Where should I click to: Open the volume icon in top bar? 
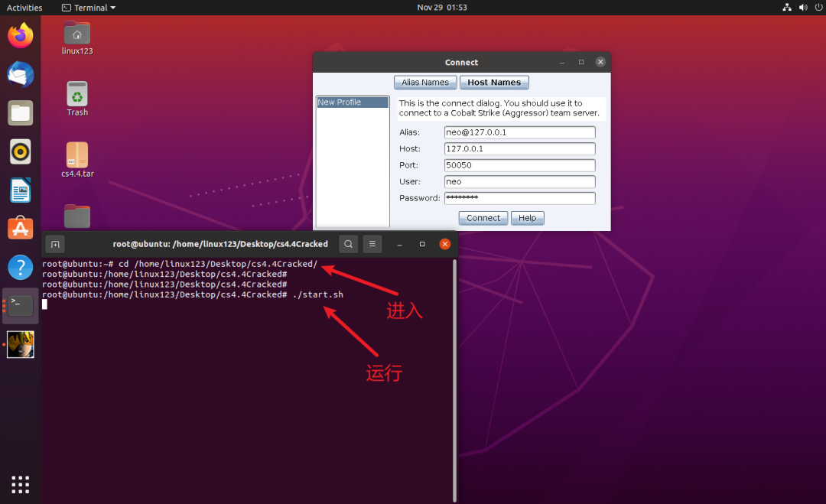(803, 8)
